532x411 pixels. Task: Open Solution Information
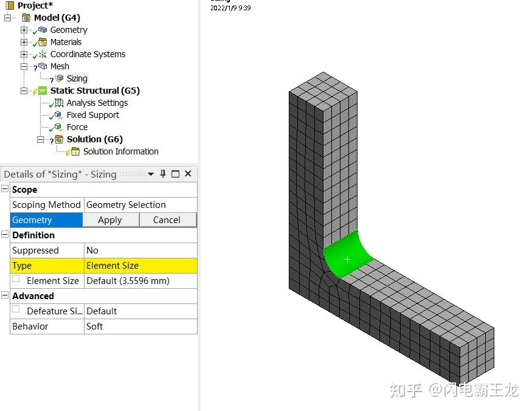pyautogui.click(x=77, y=151)
